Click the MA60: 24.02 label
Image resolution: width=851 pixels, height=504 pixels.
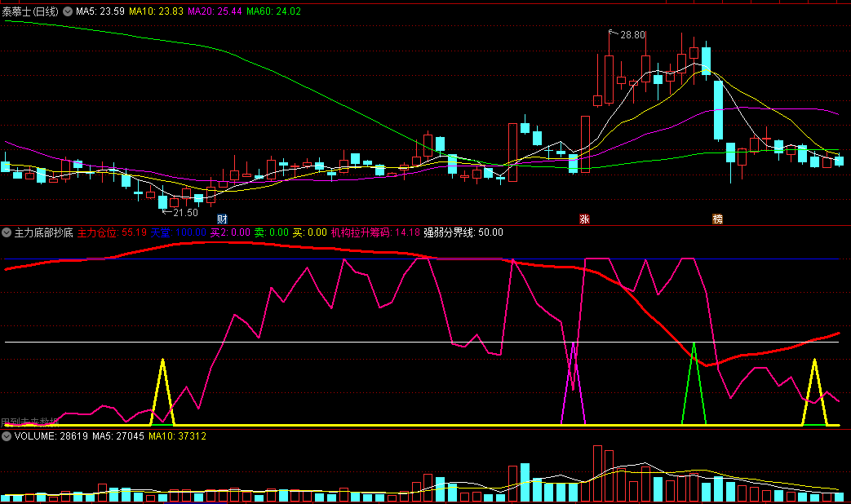(273, 11)
